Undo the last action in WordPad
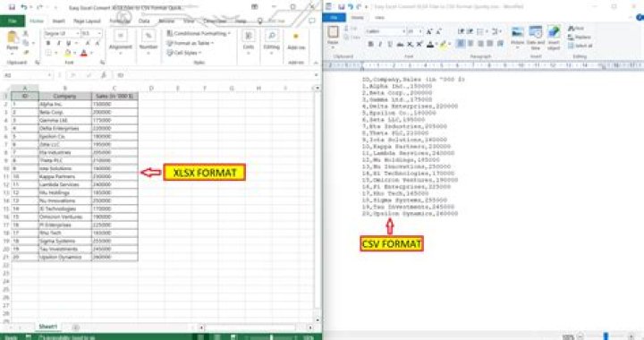The height and width of the screenshot is (340, 644). coord(351,7)
